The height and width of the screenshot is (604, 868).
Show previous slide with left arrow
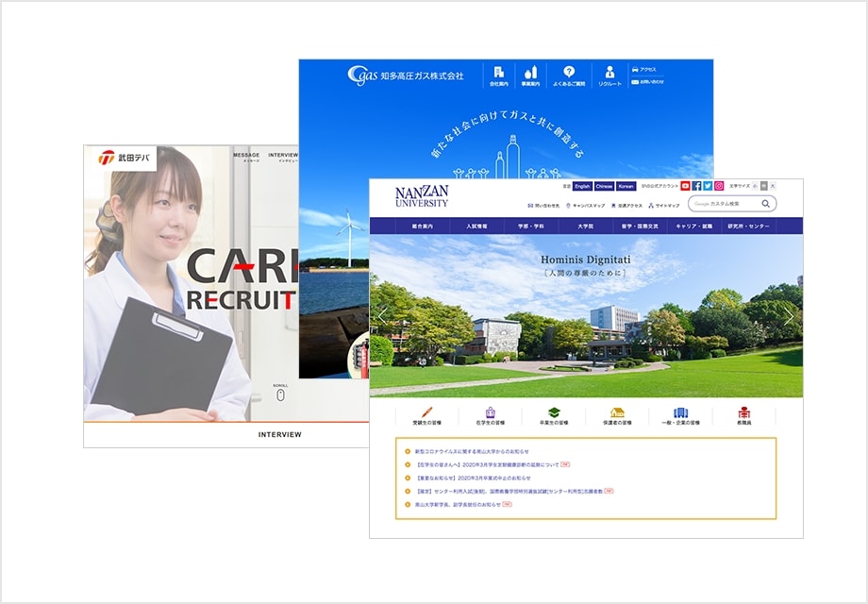(x=382, y=316)
